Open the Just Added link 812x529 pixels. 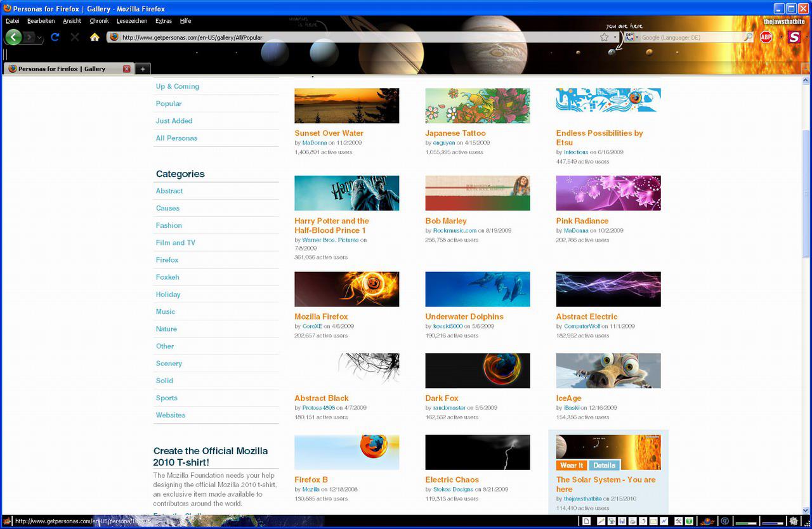click(x=174, y=121)
